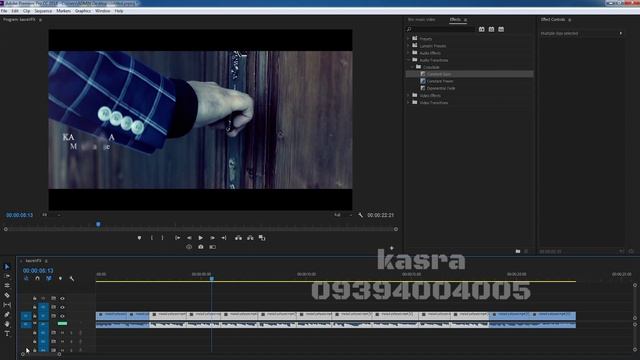Click Go to Out point button
640x360 pixels.
(224, 238)
